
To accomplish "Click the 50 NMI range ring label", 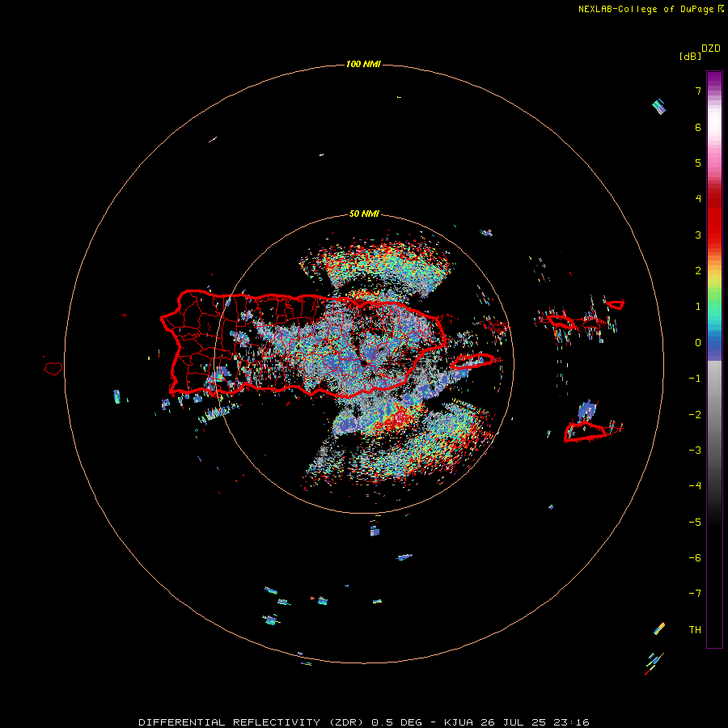I will pos(364,214).
